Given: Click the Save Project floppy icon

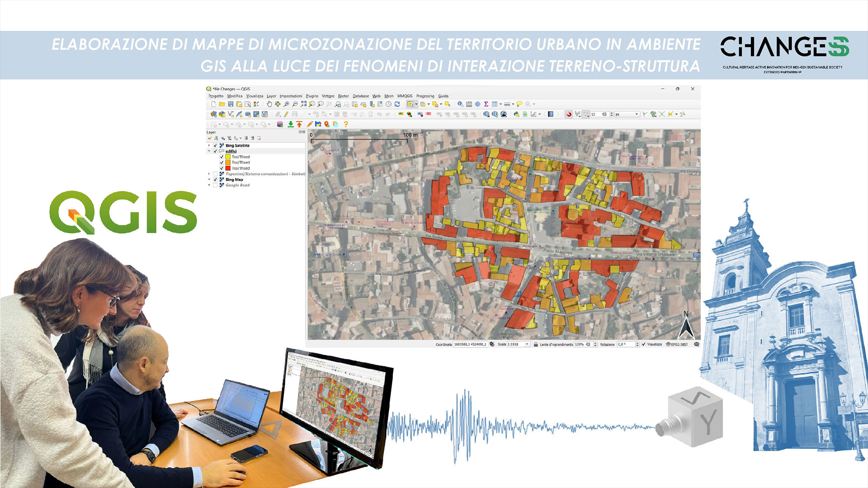Looking at the screenshot, I should (231, 104).
